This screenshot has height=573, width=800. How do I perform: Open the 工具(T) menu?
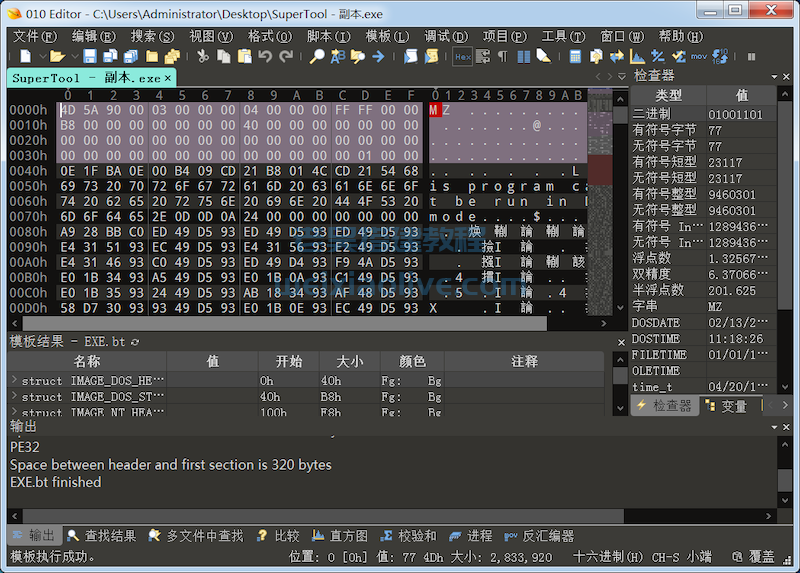[563, 36]
